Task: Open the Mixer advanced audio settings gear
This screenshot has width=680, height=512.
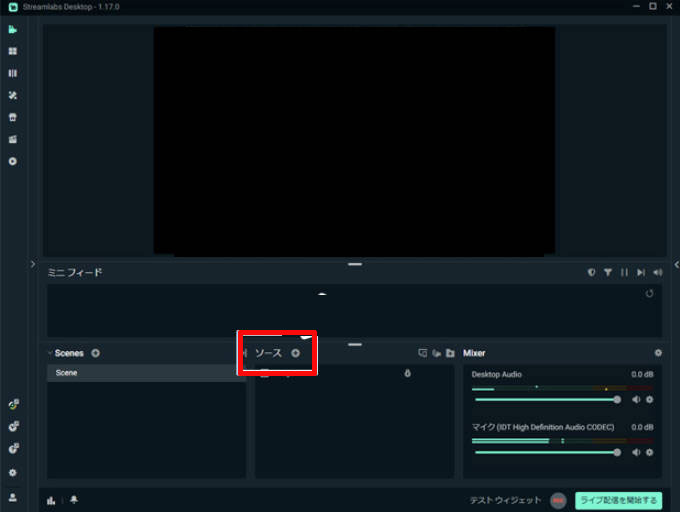Action: (x=658, y=353)
